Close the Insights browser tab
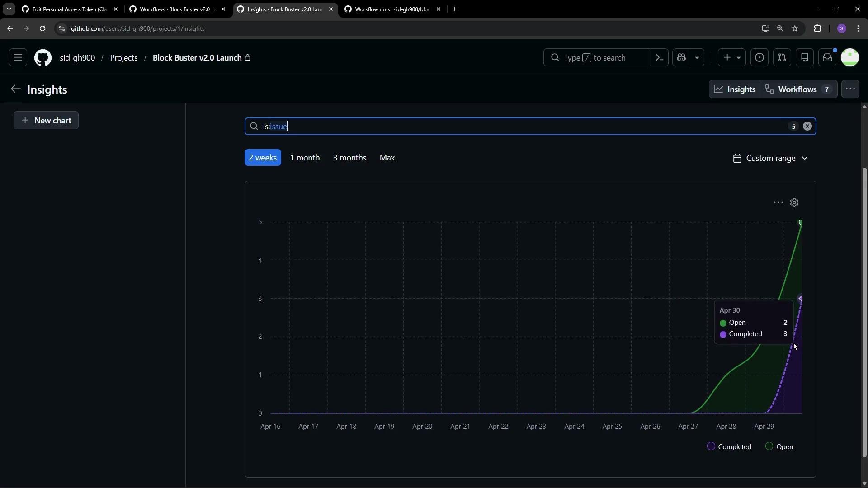The height and width of the screenshot is (488, 868). [331, 9]
